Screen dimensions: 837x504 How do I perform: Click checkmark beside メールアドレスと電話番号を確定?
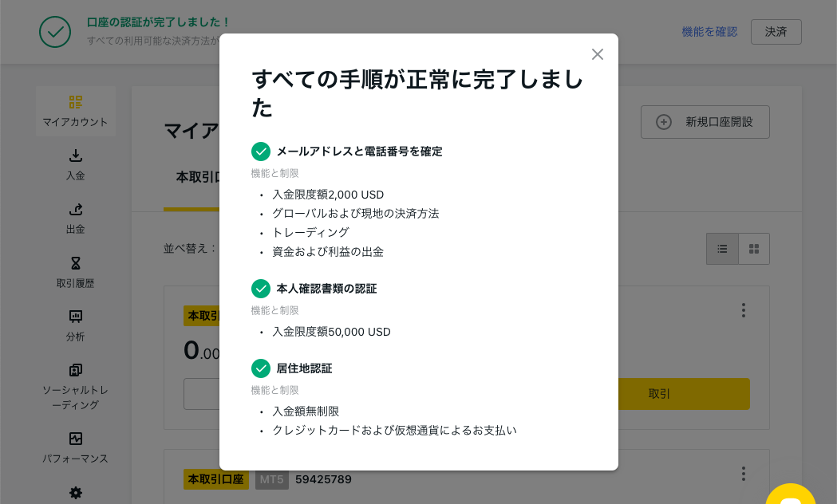[260, 152]
